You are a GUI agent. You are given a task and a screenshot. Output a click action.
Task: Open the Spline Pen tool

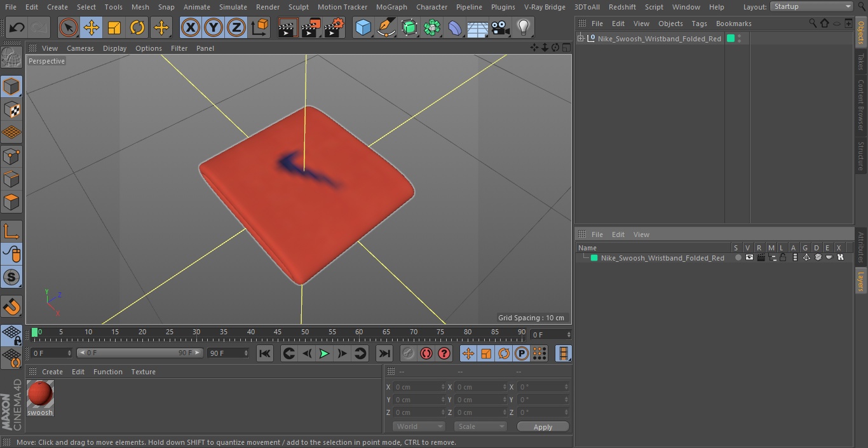(386, 28)
